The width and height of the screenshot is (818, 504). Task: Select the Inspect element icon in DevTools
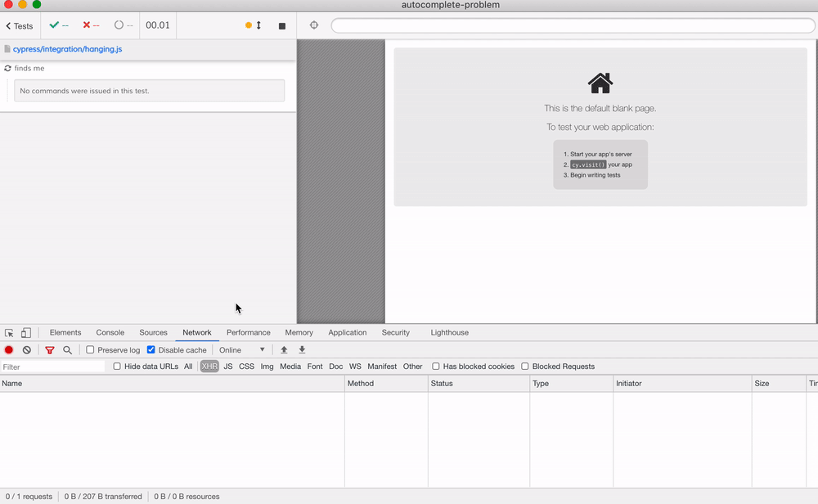[7, 332]
